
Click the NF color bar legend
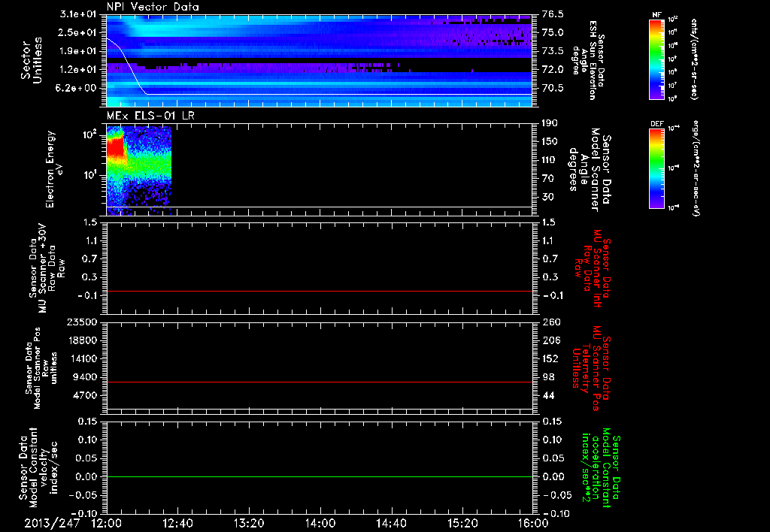pos(656,59)
